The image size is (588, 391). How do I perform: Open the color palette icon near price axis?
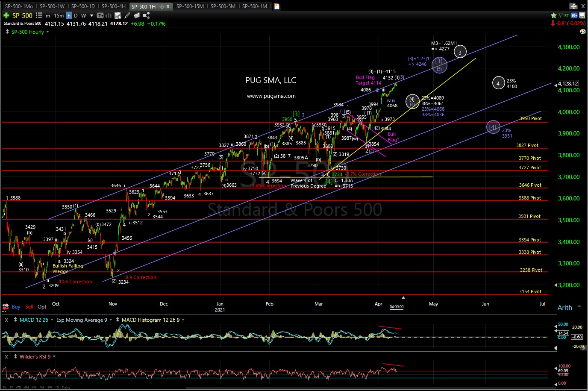click(x=582, y=32)
